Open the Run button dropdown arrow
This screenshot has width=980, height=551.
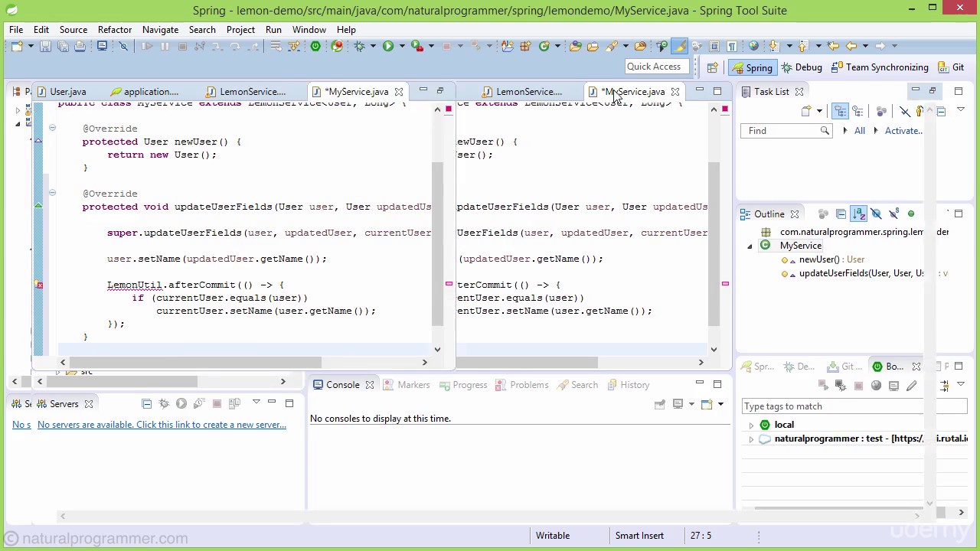click(400, 47)
